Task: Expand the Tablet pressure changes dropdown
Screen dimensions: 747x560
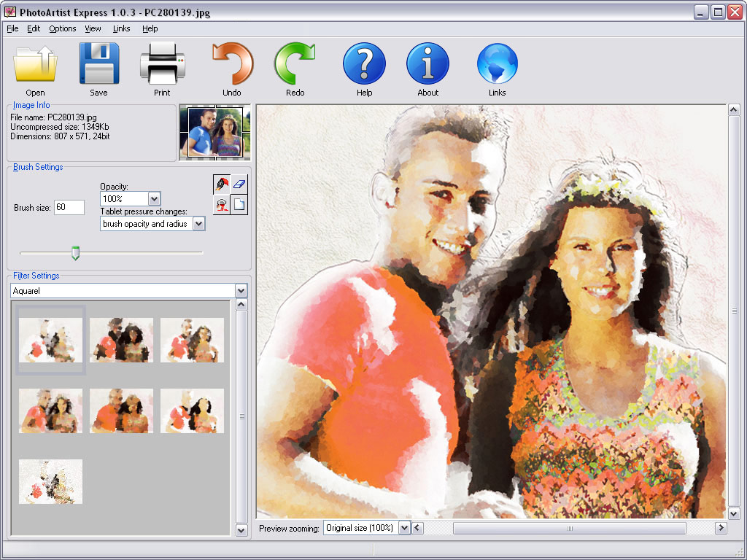Action: [198, 224]
